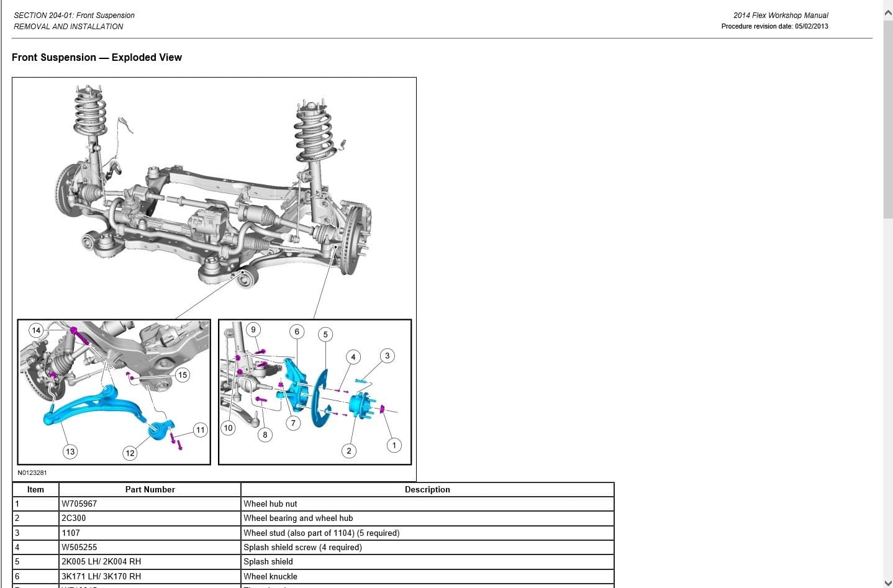
Task: Click callout number 15 in left inset
Action: click(x=182, y=375)
